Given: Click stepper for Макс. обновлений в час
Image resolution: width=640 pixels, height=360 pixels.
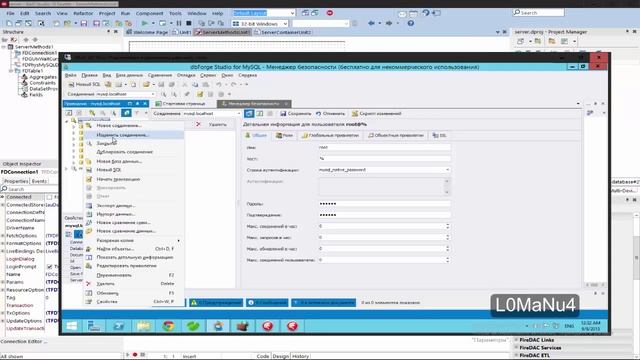Looking at the screenshot, I should click(x=448, y=248).
